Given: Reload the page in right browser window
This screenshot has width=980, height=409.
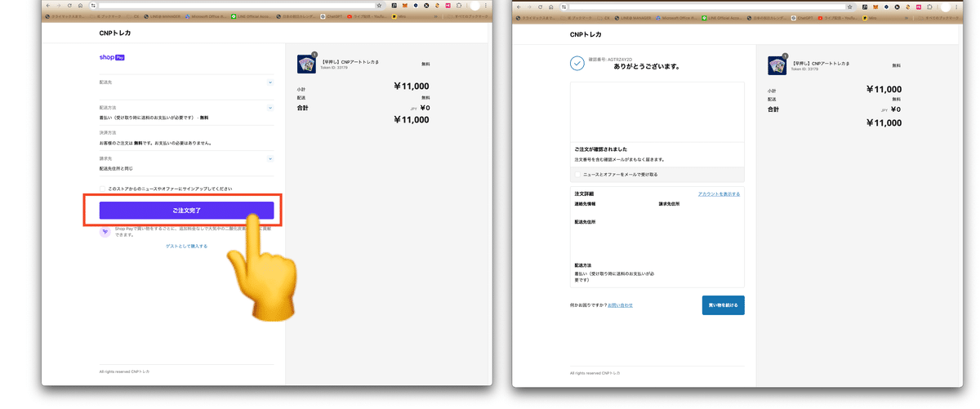Looking at the screenshot, I should tap(540, 7).
